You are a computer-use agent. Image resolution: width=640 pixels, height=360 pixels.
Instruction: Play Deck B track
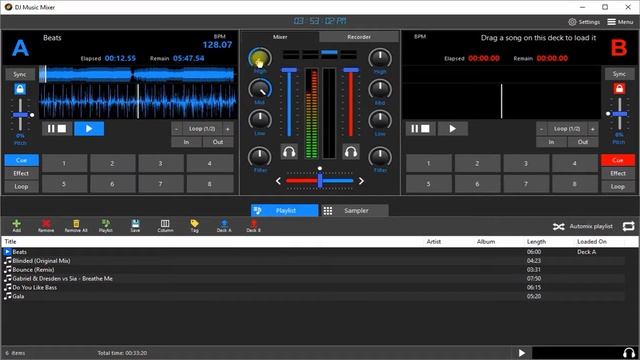tap(453, 129)
